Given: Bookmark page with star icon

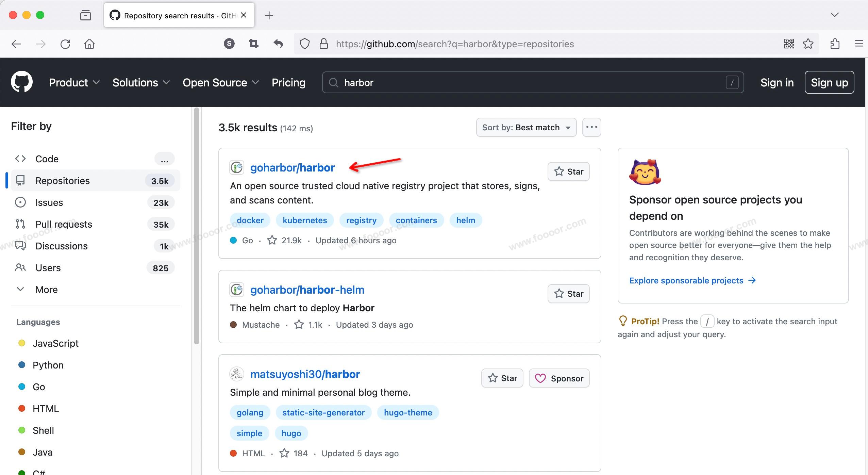Looking at the screenshot, I should 808,44.
